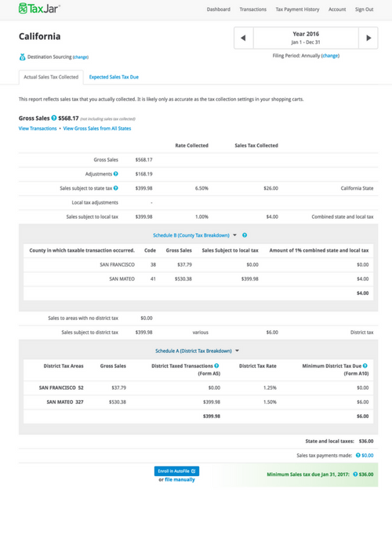This screenshot has width=392, height=549.
Task: Click State and local taxes $36.00 total
Action: 366,441
